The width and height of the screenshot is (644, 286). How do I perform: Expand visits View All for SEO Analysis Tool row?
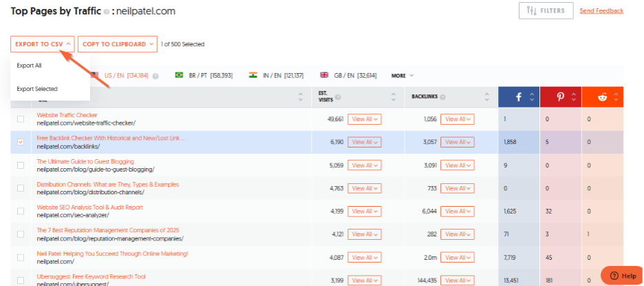(x=365, y=211)
